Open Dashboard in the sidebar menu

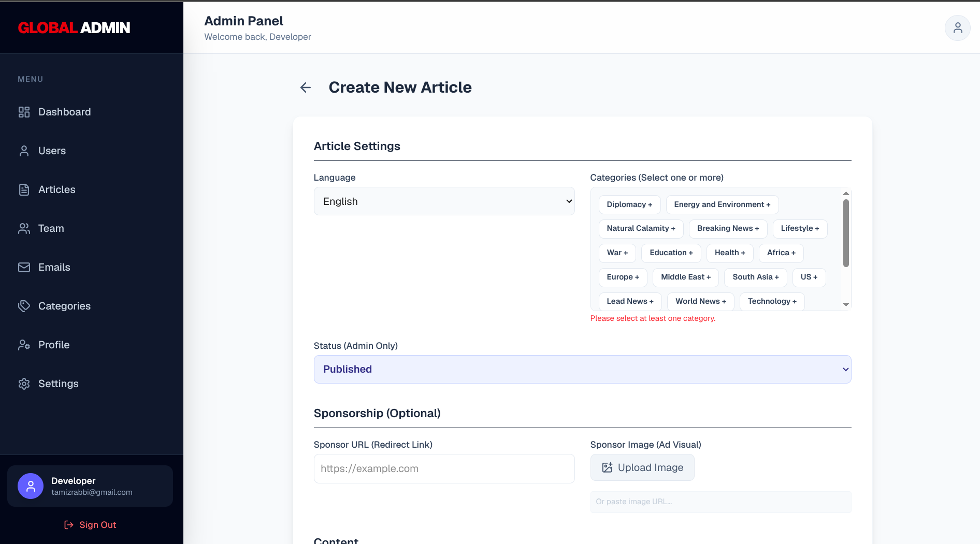pos(65,112)
